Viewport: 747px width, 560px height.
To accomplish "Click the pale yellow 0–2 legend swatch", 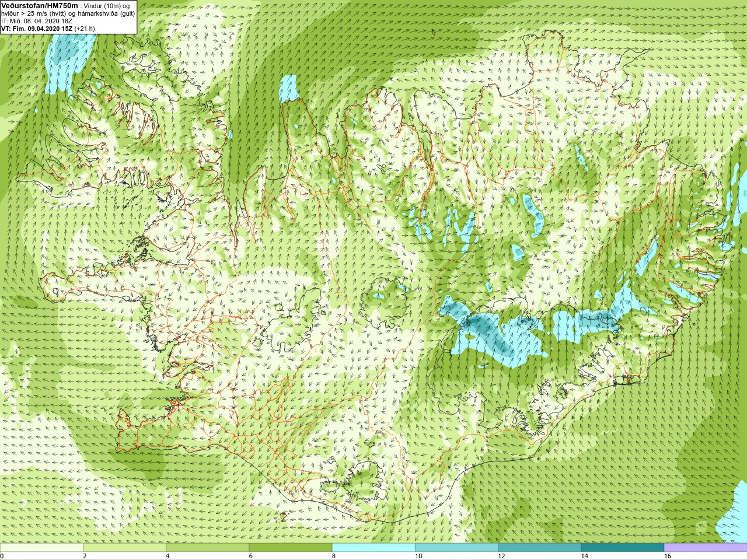I will tap(41, 548).
